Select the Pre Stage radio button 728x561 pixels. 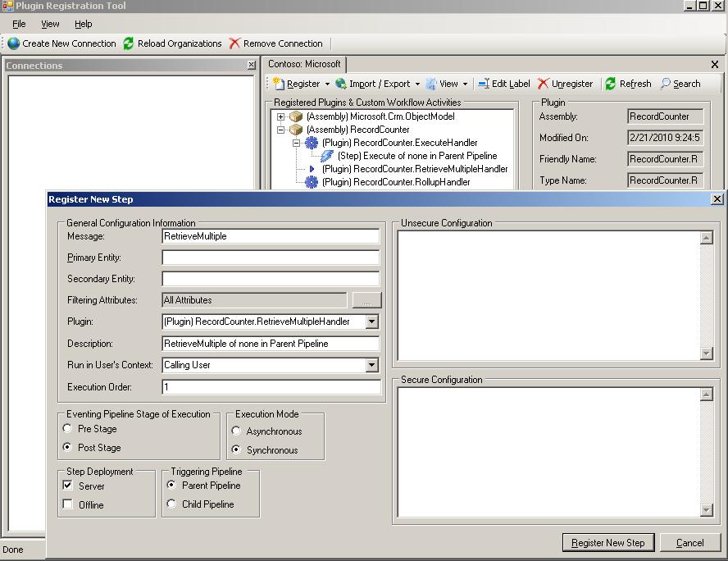pos(67,428)
